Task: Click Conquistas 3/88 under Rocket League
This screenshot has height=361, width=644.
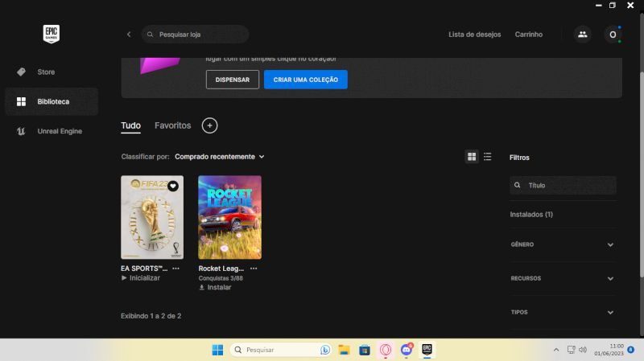Action: [x=221, y=278]
